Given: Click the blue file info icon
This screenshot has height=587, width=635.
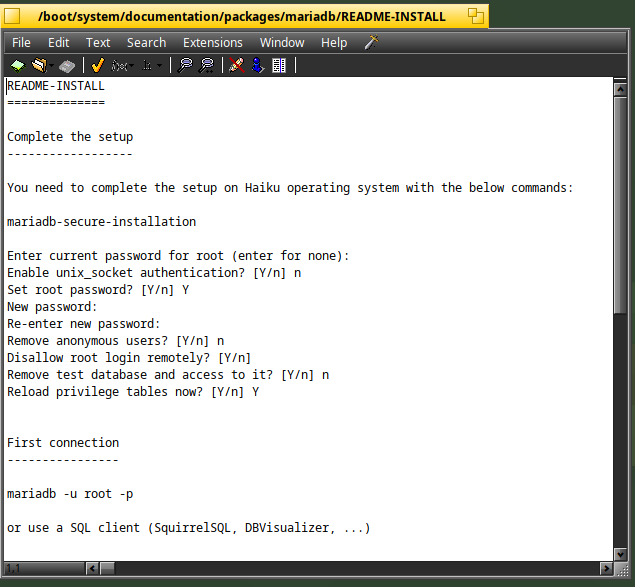Looking at the screenshot, I should point(258,65).
